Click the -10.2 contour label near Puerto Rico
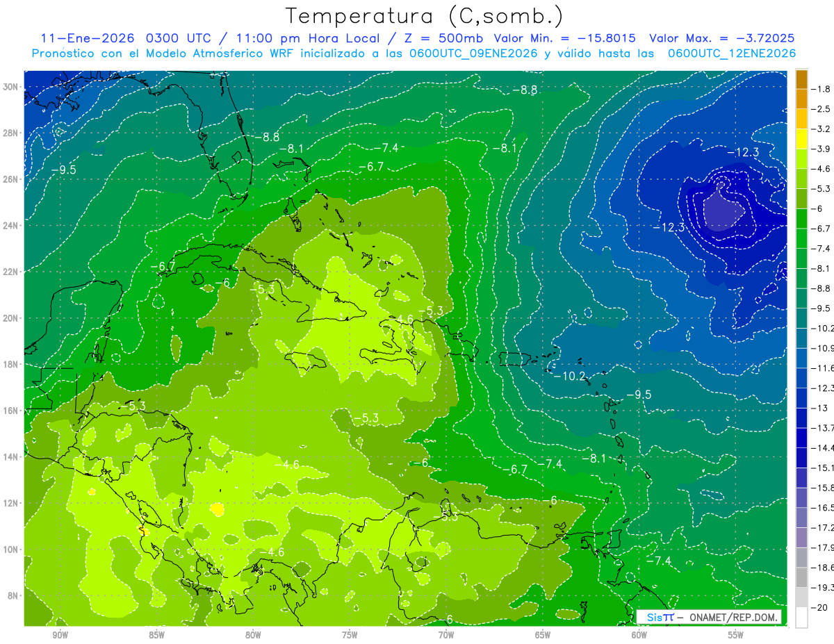 tap(571, 377)
